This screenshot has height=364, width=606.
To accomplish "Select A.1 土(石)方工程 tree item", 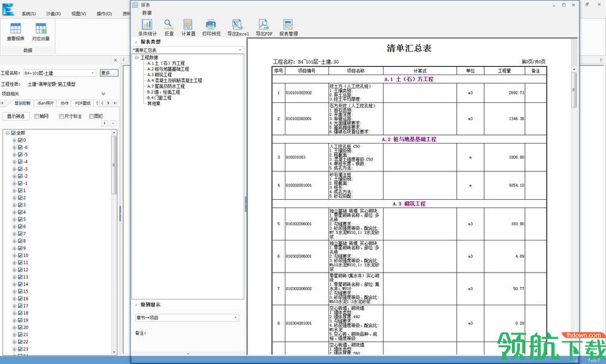I will click(x=166, y=63).
